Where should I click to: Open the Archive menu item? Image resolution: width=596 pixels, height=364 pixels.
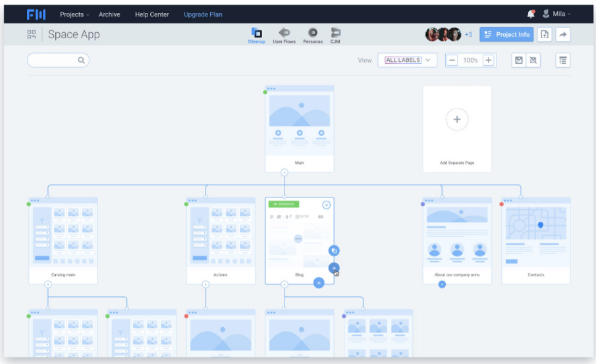(x=109, y=14)
